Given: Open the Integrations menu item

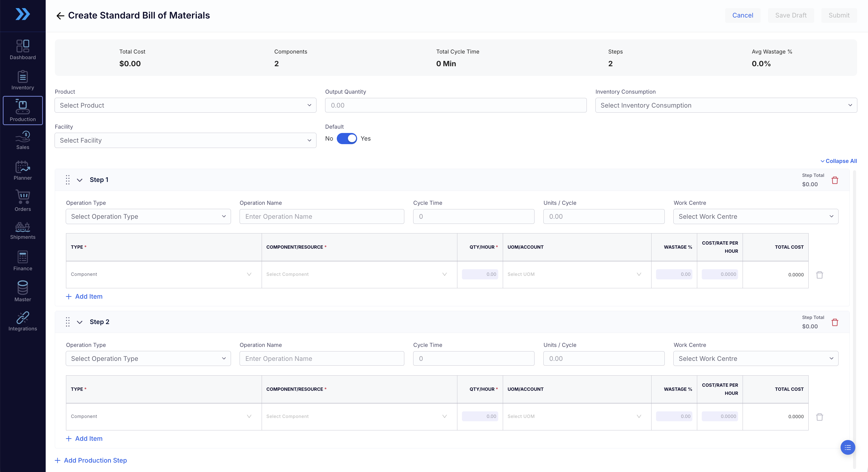Looking at the screenshot, I should click(23, 322).
